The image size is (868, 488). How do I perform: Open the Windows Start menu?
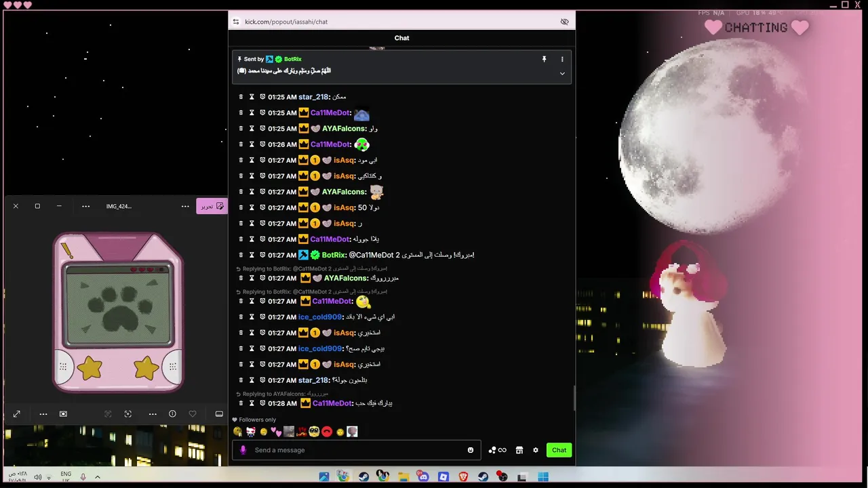(x=543, y=476)
